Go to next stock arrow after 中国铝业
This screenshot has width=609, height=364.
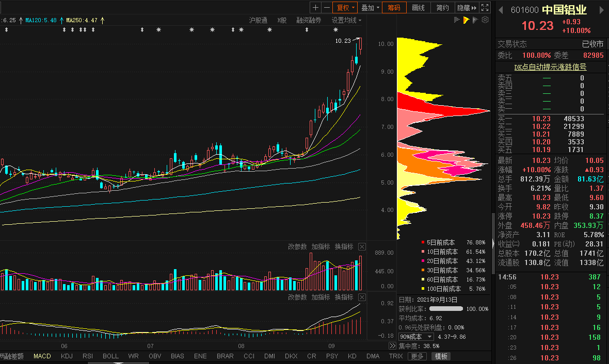tap(602, 10)
